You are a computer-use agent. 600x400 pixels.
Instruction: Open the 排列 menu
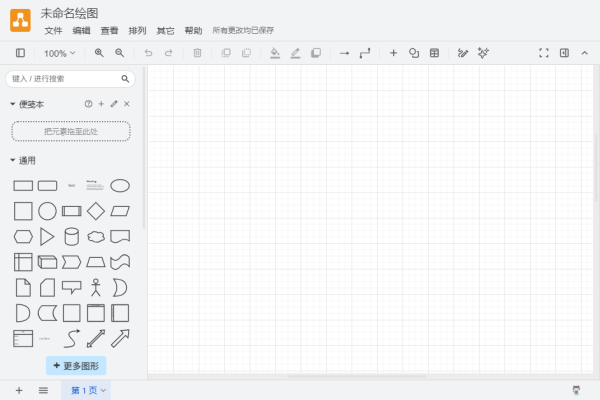[137, 31]
